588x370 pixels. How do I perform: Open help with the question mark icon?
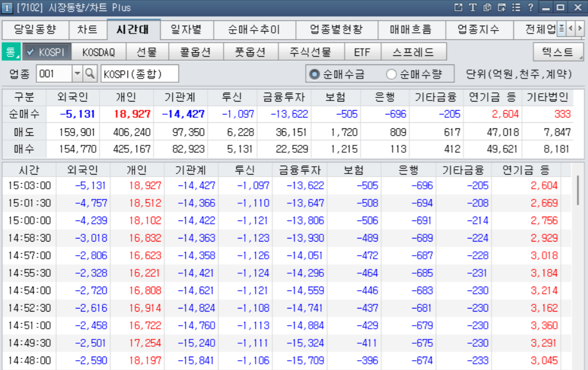531,8
